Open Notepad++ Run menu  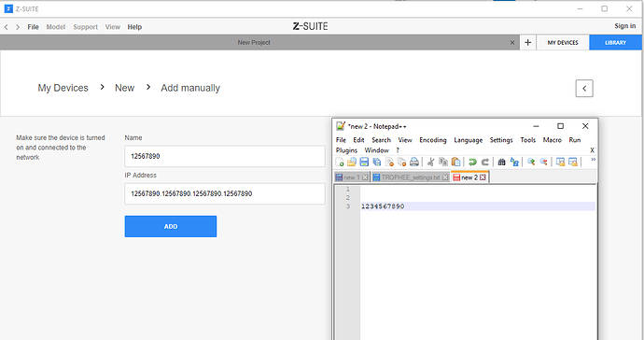click(575, 140)
